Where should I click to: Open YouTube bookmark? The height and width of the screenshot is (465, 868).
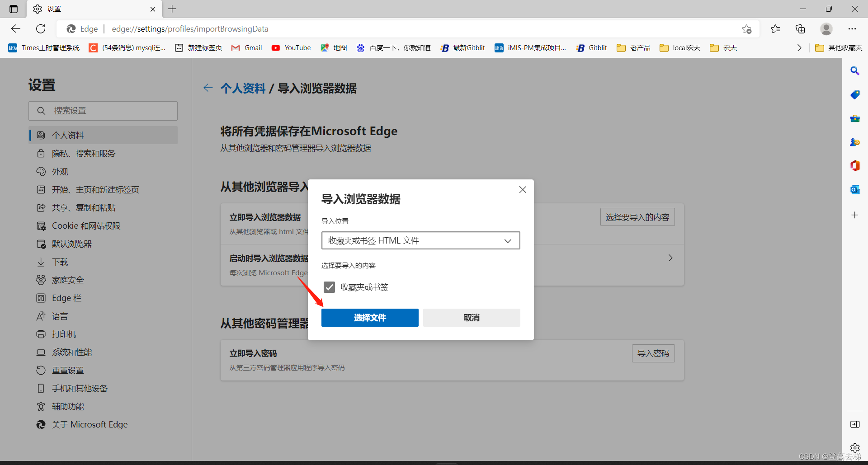291,48
